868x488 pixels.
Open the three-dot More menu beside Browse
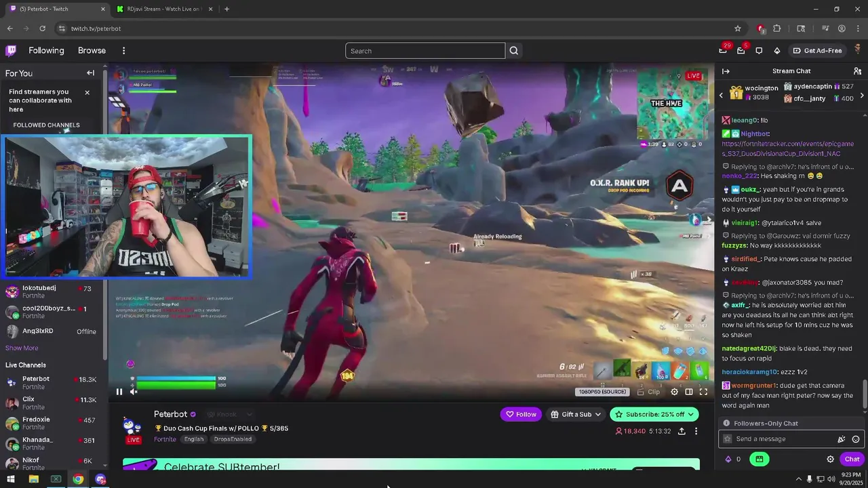(123, 50)
